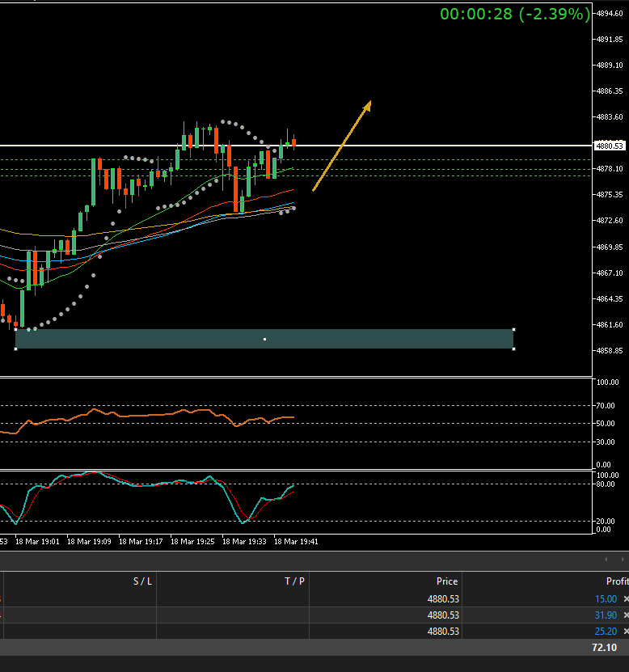Click the right scroll arrow above trade table
The width and height of the screenshot is (629, 672).
tap(622, 559)
